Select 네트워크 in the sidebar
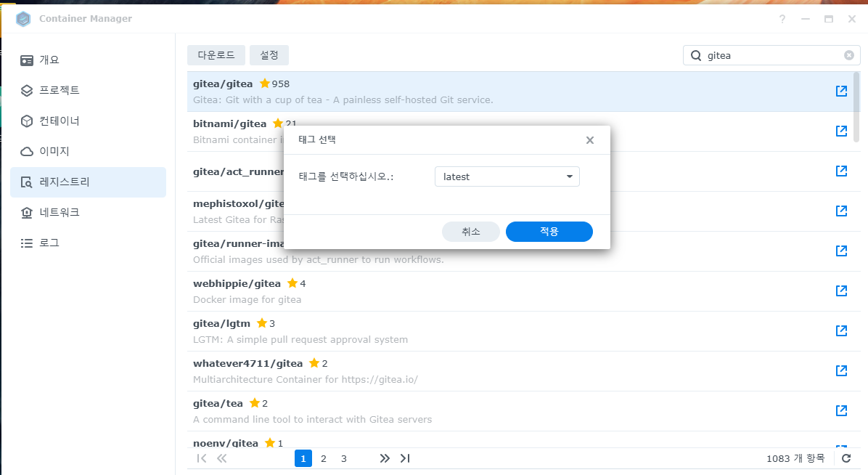The width and height of the screenshot is (868, 475). click(x=60, y=213)
